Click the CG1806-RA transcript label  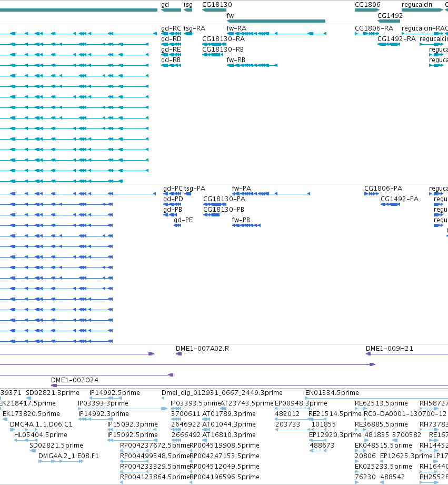pyautogui.click(x=374, y=28)
